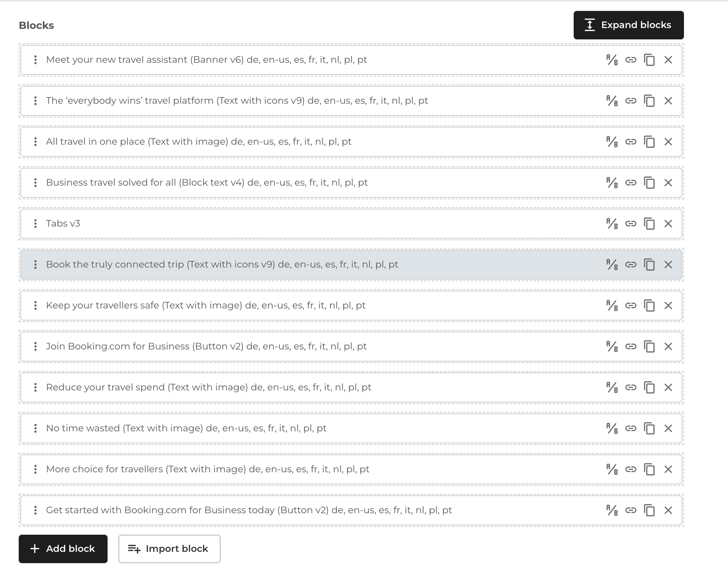Select the 'Reduce your travel spend' block row

tap(209, 388)
